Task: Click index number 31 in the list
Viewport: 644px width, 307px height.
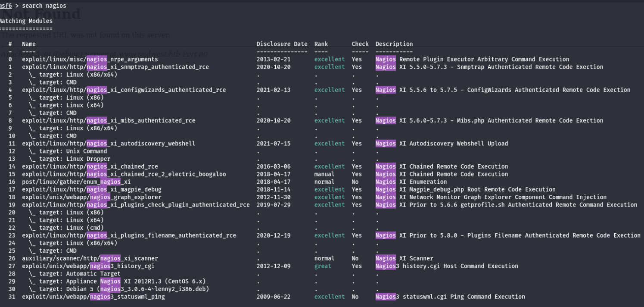Action: (x=12, y=297)
